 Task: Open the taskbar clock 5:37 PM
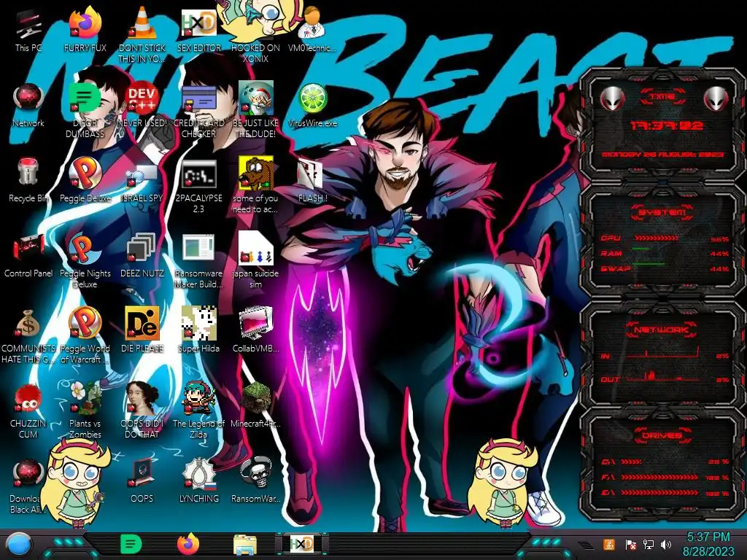click(x=708, y=544)
